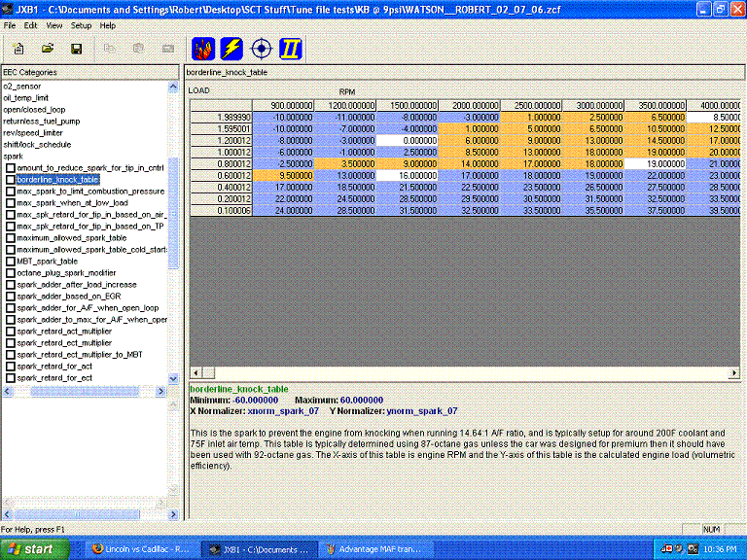The height and width of the screenshot is (560, 747).
Task: Select cell with value -11.000000
Action: pos(345,117)
